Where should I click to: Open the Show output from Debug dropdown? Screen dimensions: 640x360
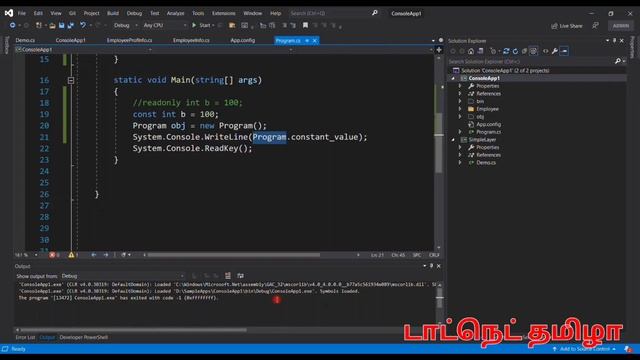(x=122, y=276)
